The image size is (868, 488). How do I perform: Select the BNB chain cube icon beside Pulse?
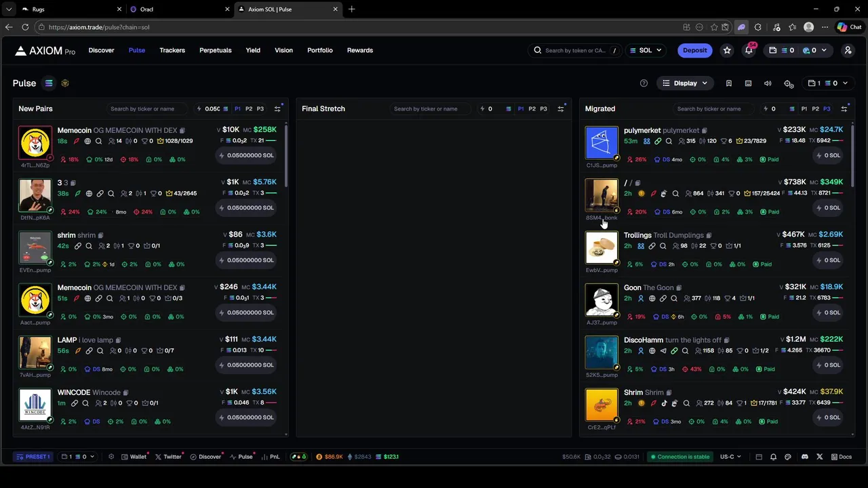(x=65, y=83)
